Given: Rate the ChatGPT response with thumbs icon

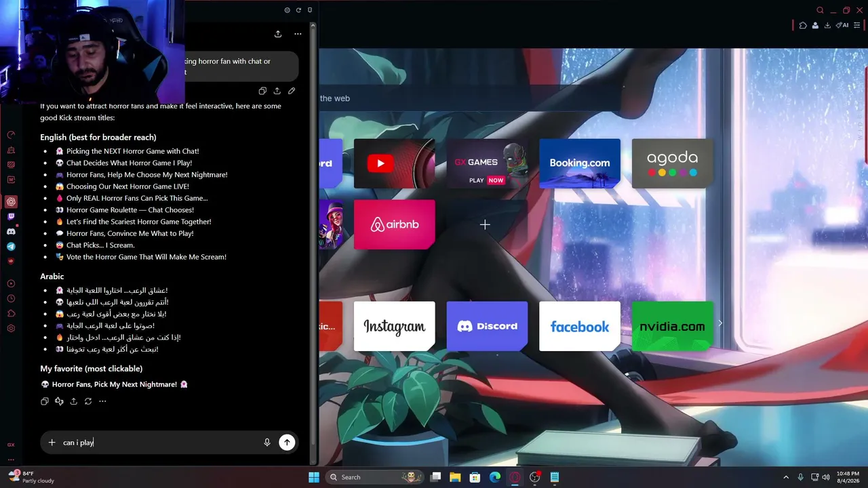Looking at the screenshot, I should (59, 401).
